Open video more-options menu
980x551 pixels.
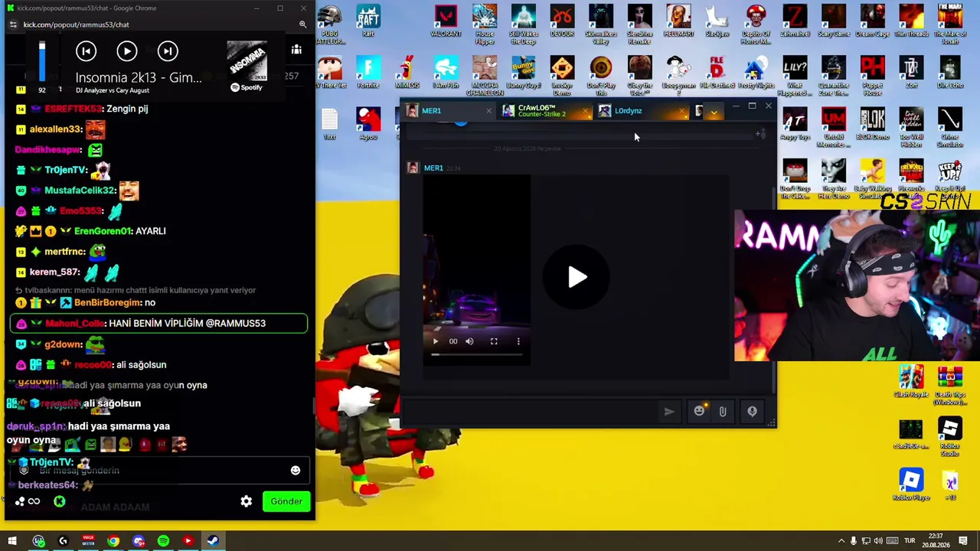[x=518, y=341]
